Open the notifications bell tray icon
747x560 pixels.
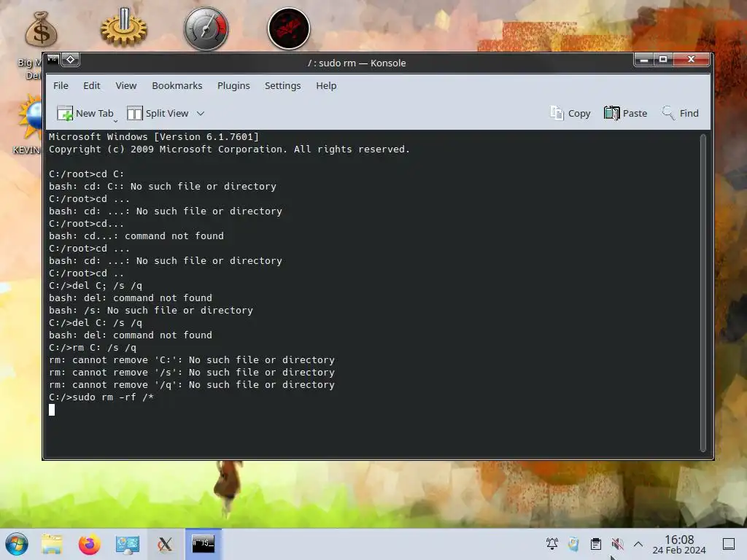(x=552, y=544)
